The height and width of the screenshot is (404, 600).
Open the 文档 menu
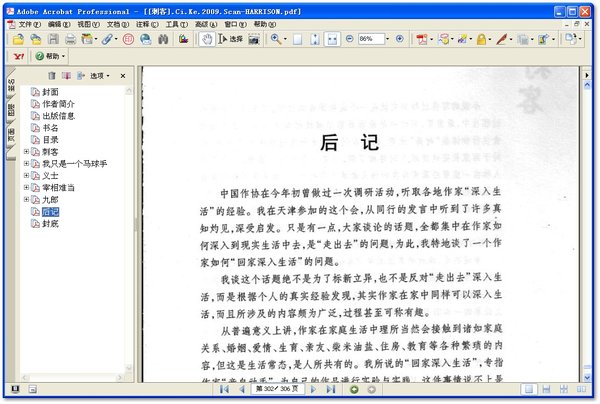[x=118, y=24]
